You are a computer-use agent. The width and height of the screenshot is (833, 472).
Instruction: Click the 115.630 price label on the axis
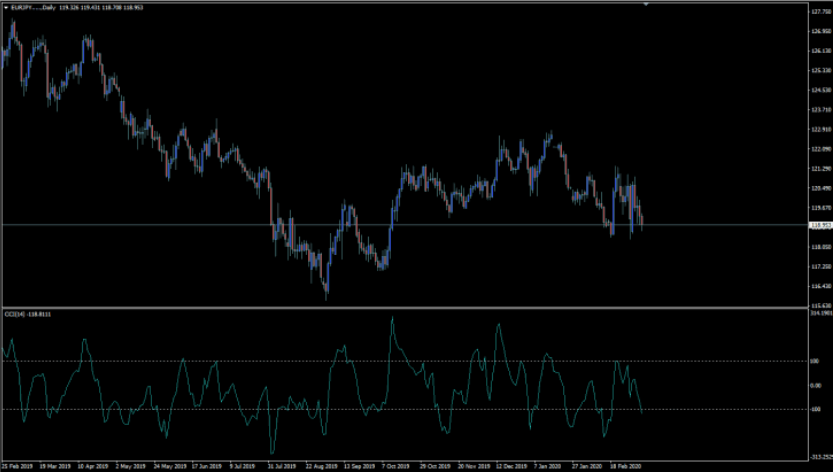(x=819, y=305)
